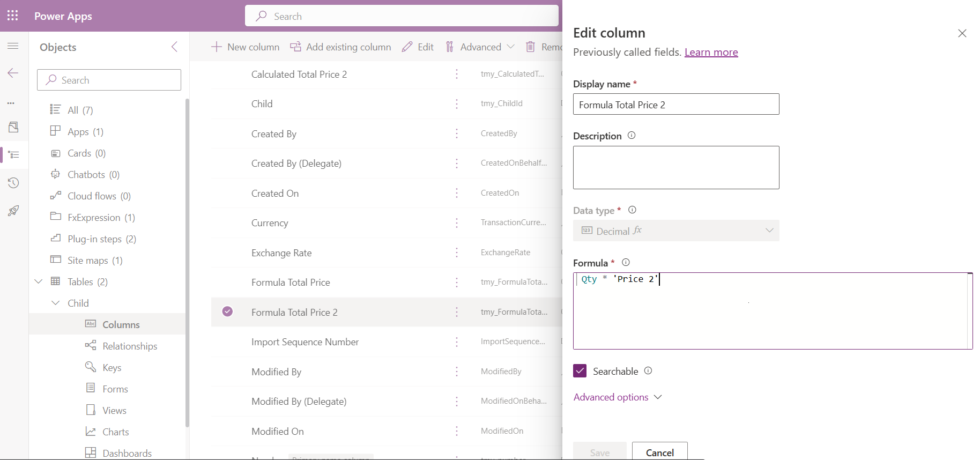The width and height of the screenshot is (980, 460).
Task: Click the Objects pane search field
Action: pos(109,80)
